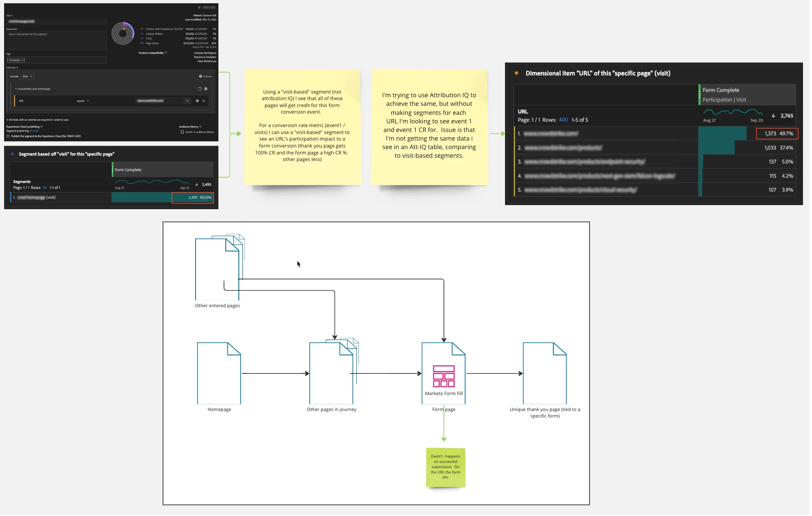Click Create in audience library icon
The width and height of the screenshot is (812, 516).
pos(182,132)
